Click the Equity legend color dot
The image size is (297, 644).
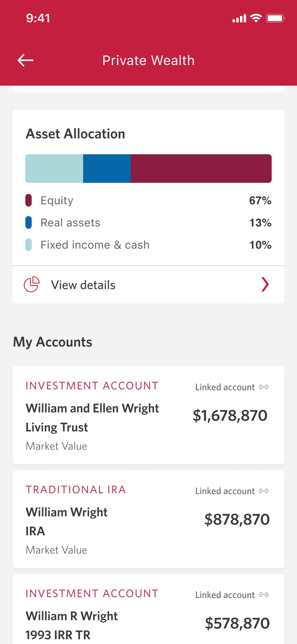[29, 200]
